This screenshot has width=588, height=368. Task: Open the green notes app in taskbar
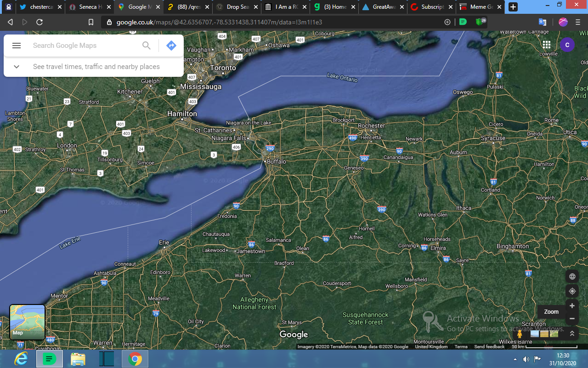tap(50, 359)
